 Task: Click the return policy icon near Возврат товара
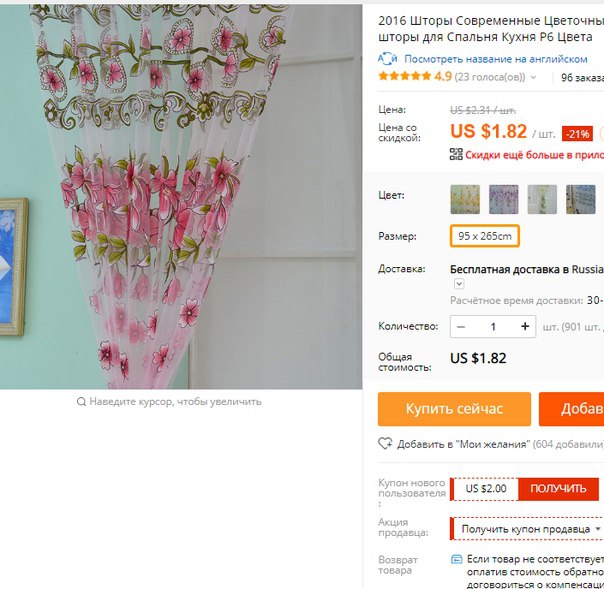(x=456, y=559)
